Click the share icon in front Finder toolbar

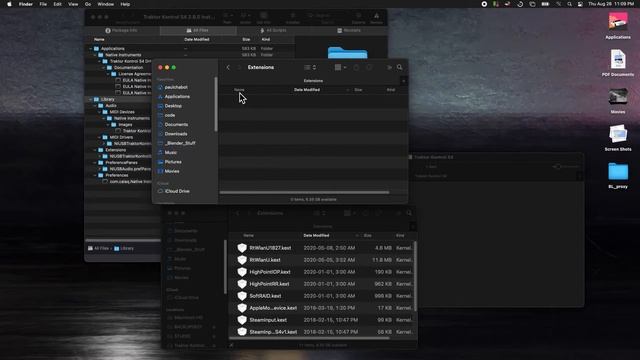356,67
